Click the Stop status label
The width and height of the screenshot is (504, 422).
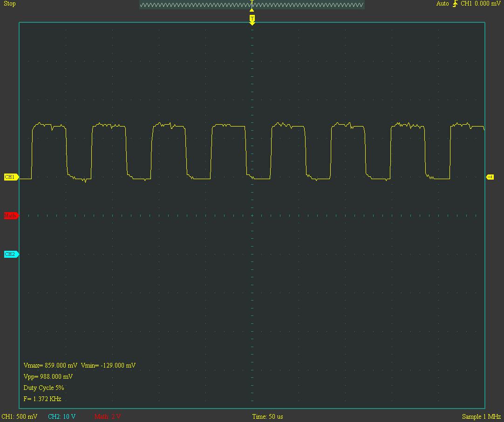[x=10, y=4]
